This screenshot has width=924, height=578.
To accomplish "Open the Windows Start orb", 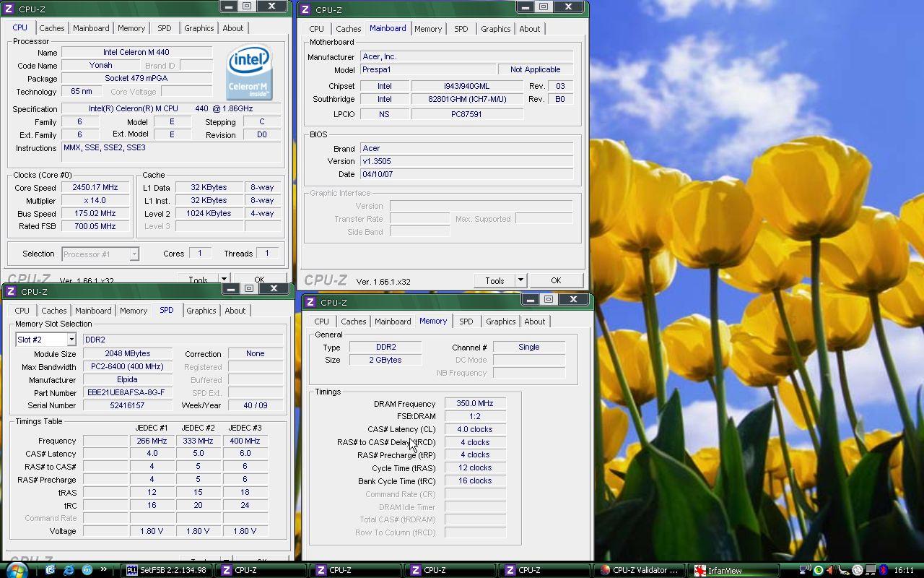I will click(x=16, y=570).
